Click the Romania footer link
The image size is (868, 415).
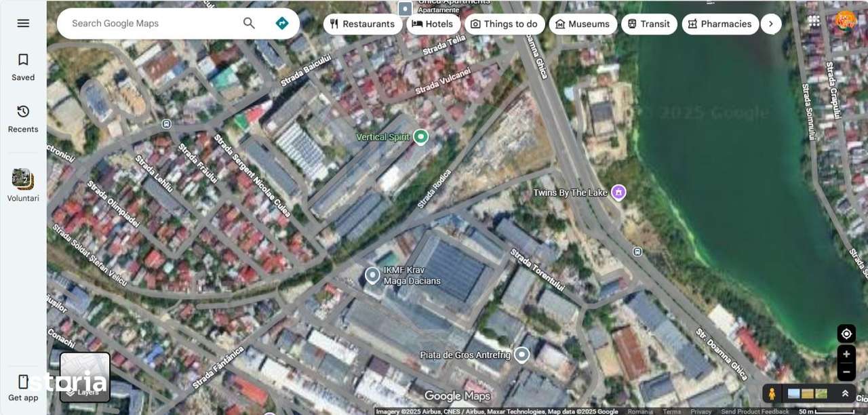coord(640,412)
